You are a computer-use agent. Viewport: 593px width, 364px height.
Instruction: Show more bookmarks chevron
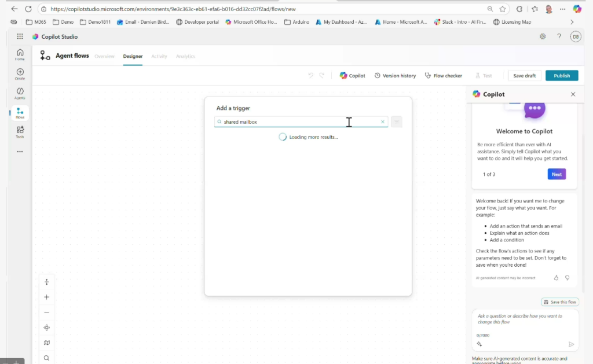pyautogui.click(x=572, y=22)
